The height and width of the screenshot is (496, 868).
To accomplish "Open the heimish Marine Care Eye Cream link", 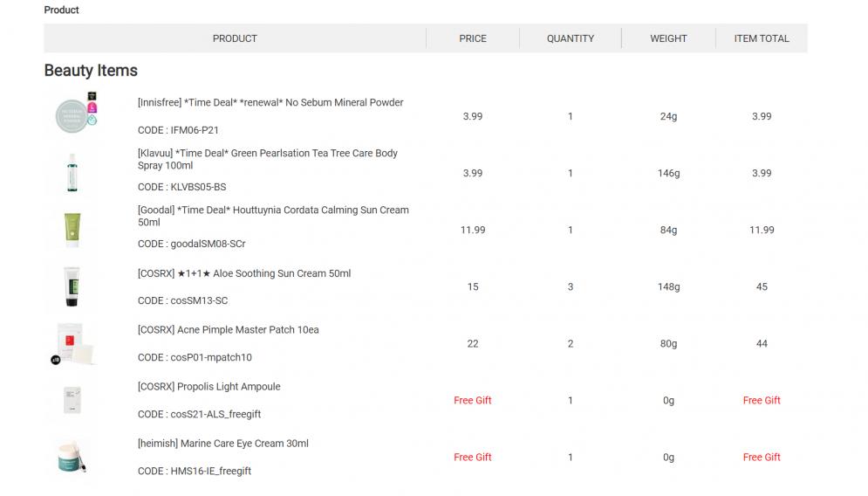I will pos(223,444).
